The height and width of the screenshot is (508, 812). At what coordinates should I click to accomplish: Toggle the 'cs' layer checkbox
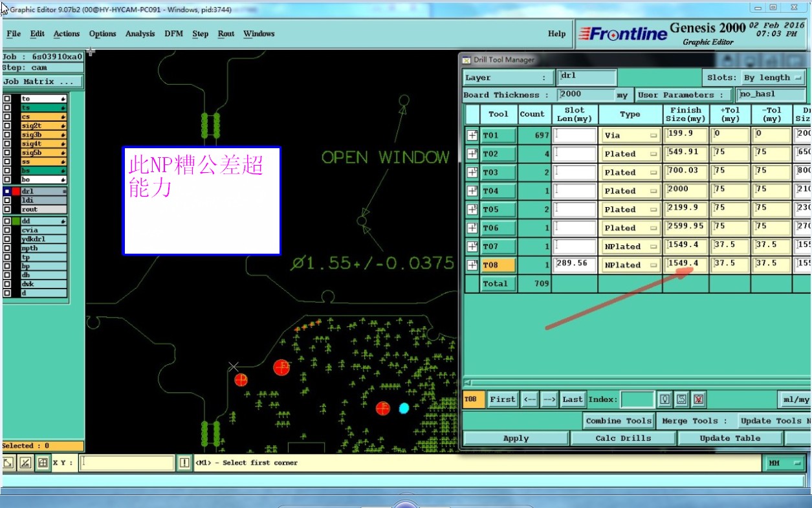(7, 116)
